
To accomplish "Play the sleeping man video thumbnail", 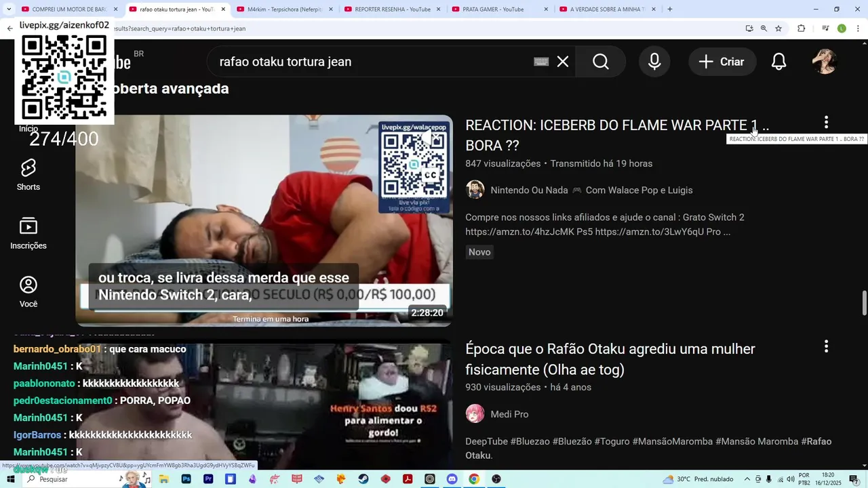I will tap(264, 220).
